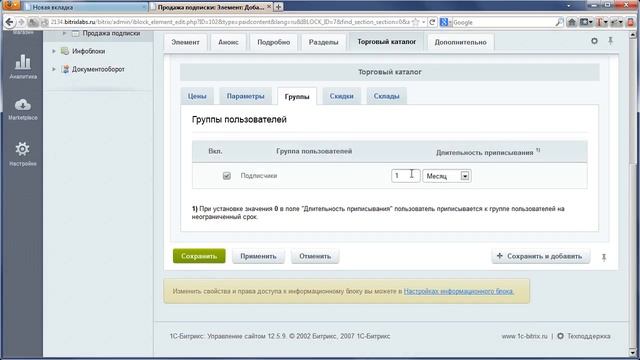
Task: Switch to the Подробно tab
Action: pos(273,42)
